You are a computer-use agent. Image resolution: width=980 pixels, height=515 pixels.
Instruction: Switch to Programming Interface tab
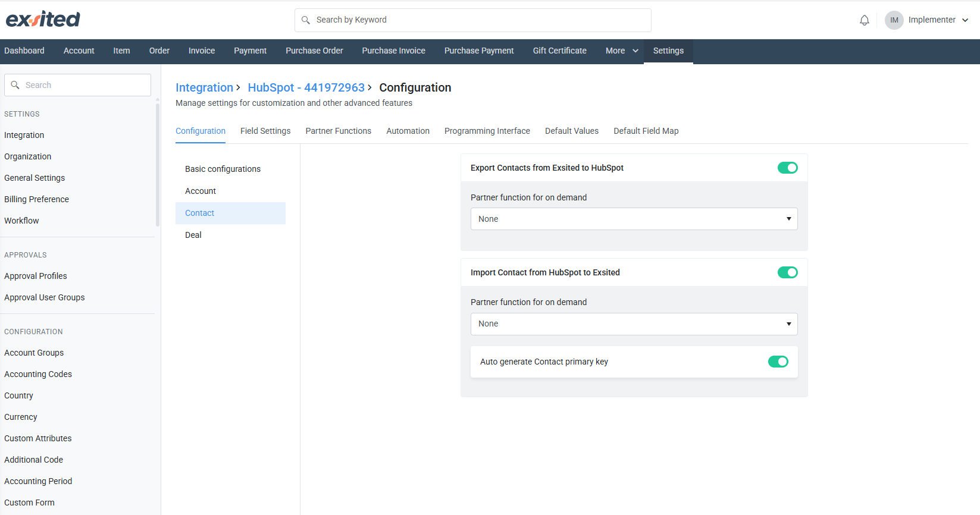[x=487, y=131]
